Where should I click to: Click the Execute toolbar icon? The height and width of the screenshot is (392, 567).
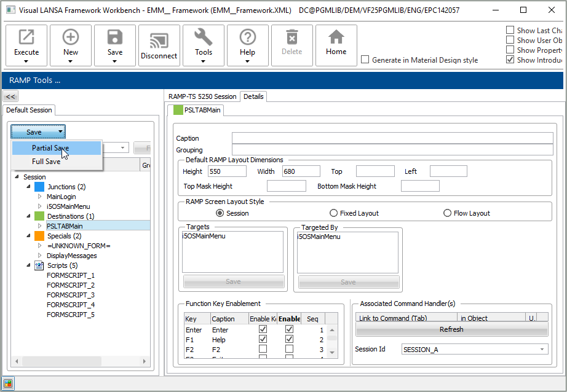(x=26, y=38)
